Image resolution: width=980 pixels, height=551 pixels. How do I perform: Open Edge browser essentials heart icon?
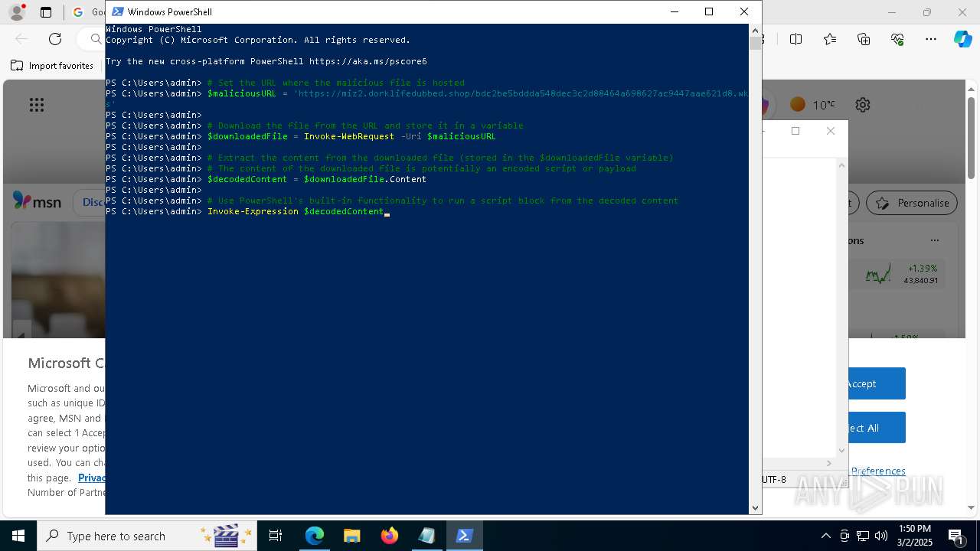(x=897, y=39)
